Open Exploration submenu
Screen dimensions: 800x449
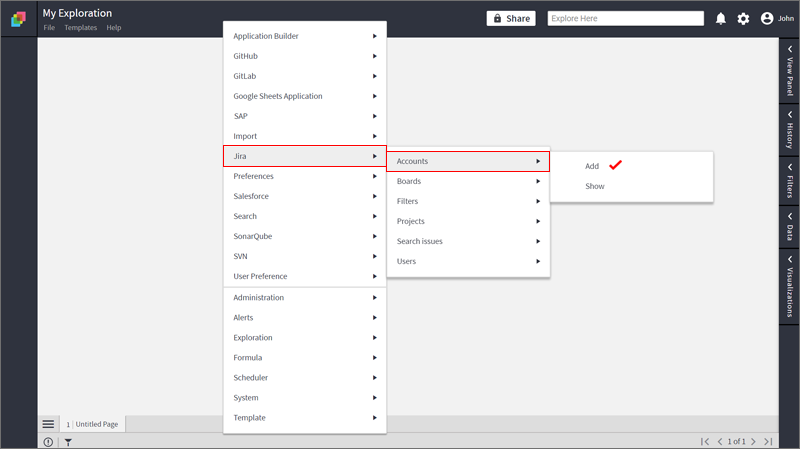coord(305,338)
